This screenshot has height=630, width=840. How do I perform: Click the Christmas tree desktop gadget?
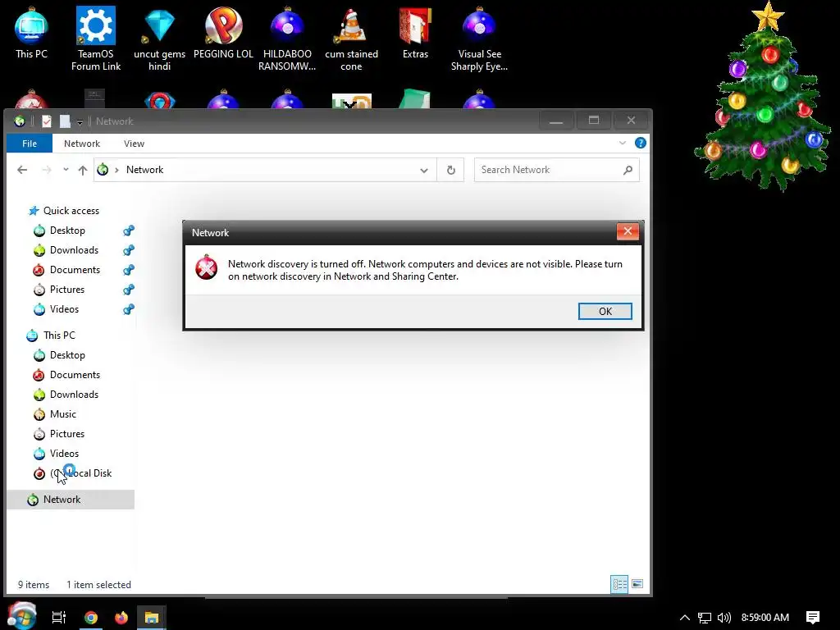click(x=764, y=97)
